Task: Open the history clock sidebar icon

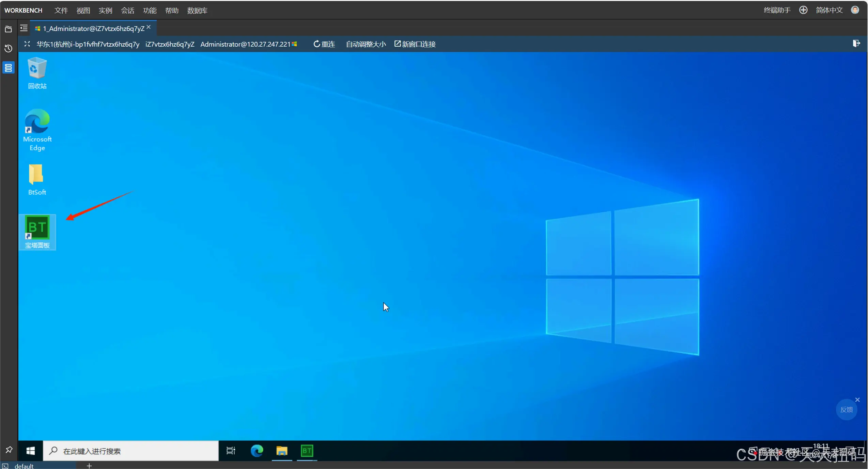Action: 9,49
